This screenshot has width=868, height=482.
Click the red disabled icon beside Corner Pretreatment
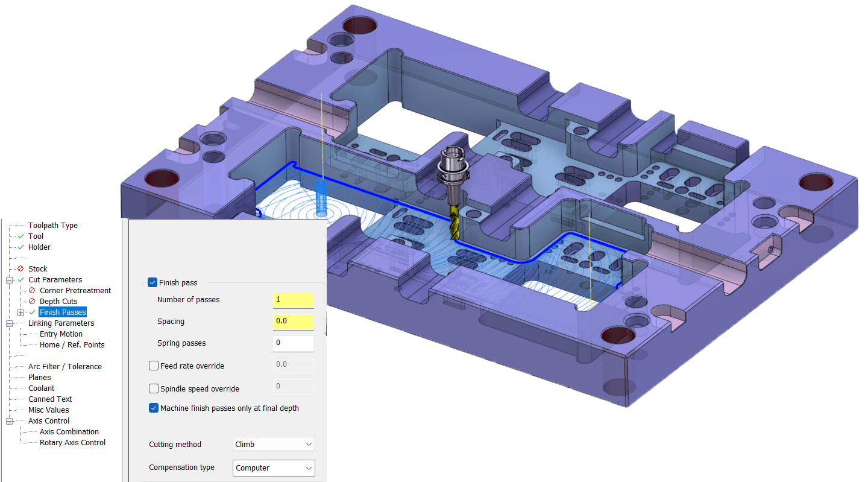pos(33,291)
